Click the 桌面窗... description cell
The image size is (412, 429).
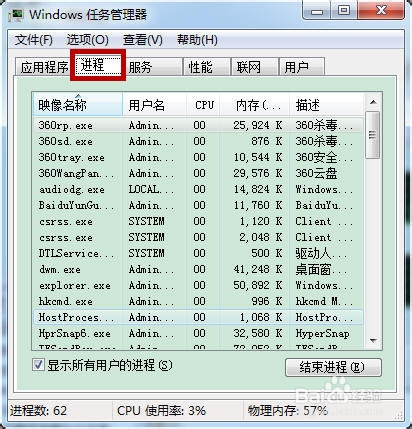point(321,269)
